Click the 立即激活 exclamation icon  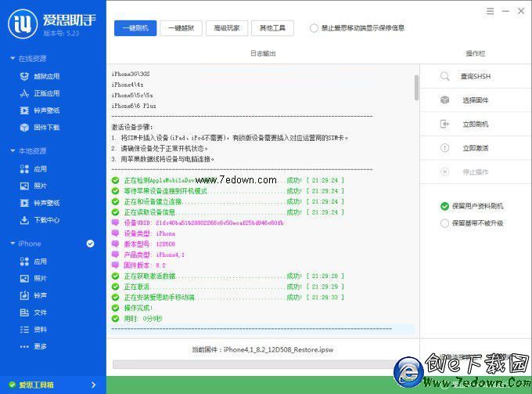point(444,148)
